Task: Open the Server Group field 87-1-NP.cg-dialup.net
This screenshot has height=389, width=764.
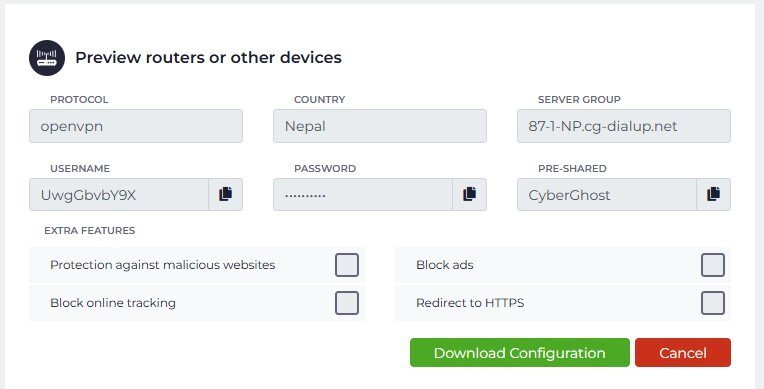Action: (624, 126)
